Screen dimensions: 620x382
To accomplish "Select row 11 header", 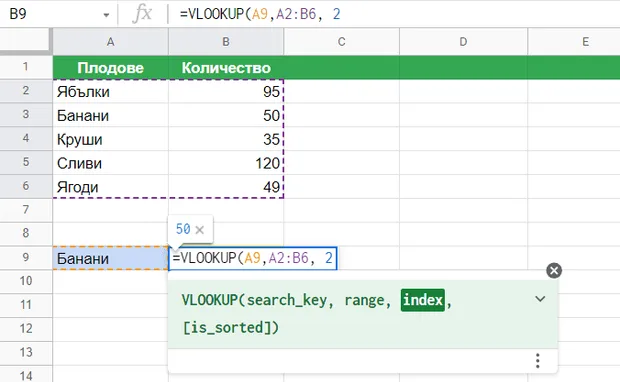I will 26,305.
